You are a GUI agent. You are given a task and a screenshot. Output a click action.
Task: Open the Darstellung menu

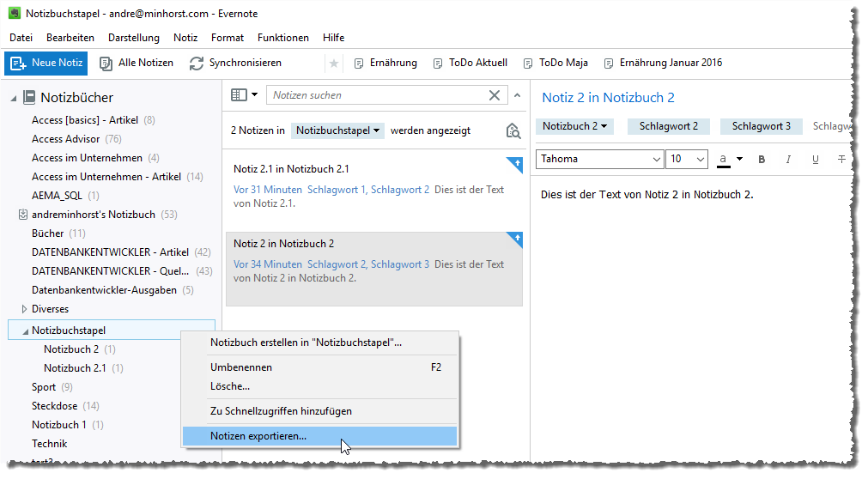point(133,38)
